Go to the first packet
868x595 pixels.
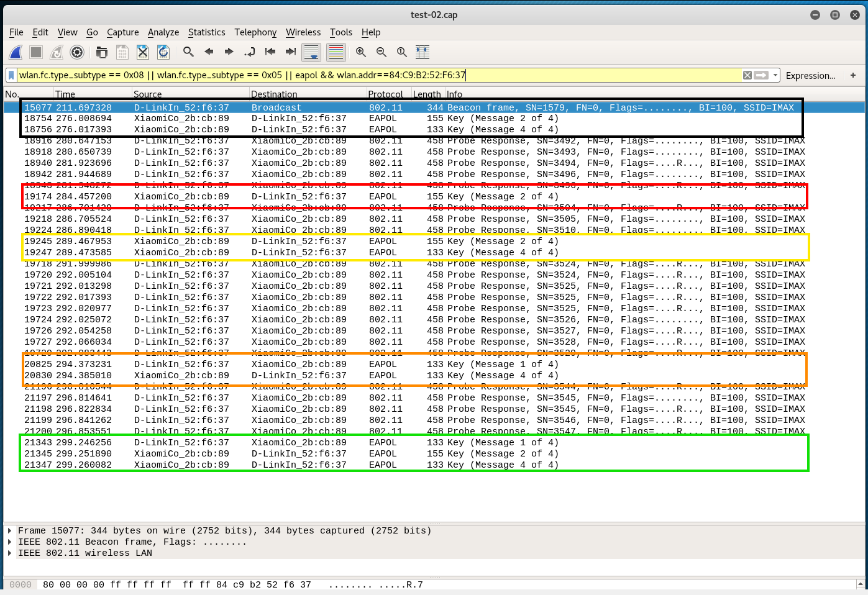tap(270, 53)
